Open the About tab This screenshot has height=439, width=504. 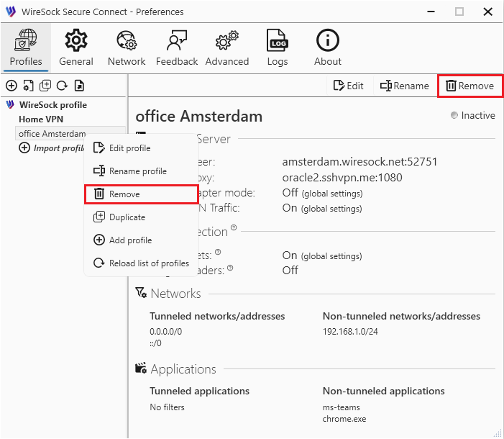[x=328, y=47]
